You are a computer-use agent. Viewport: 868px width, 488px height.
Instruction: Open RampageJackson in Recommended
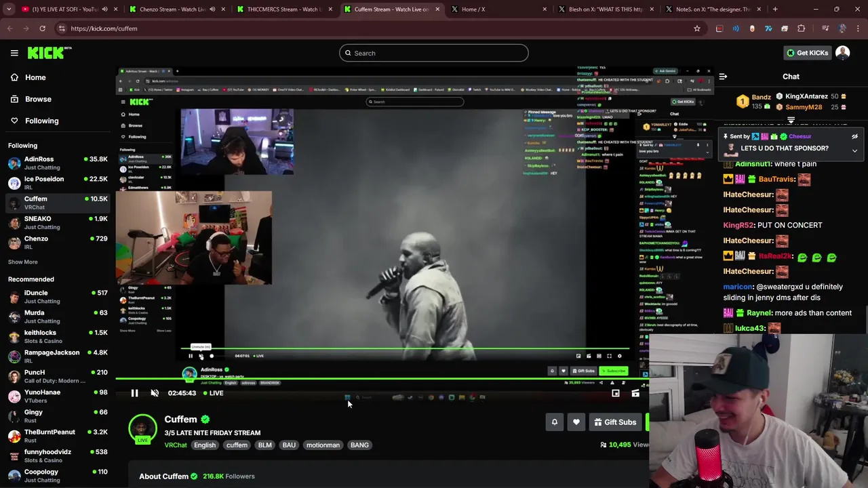tap(58, 357)
